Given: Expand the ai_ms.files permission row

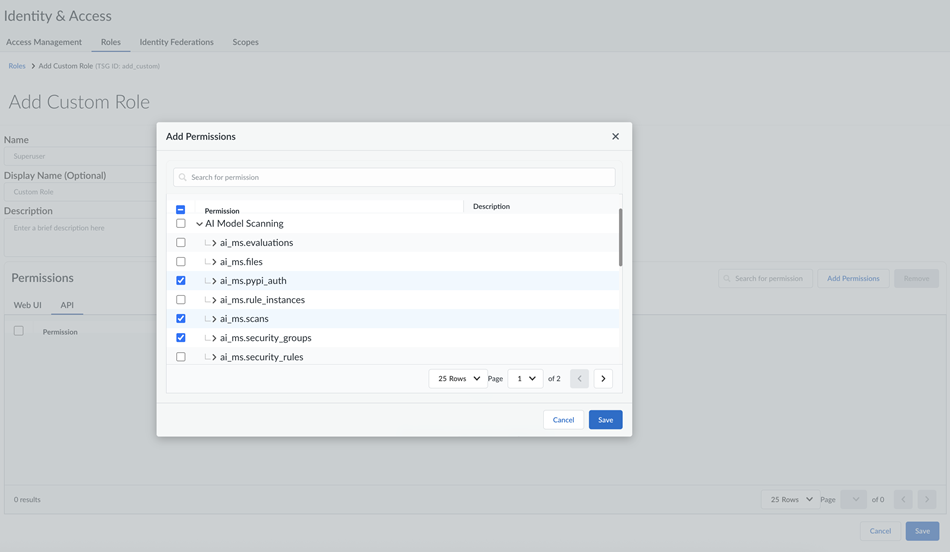Looking at the screenshot, I should (214, 262).
